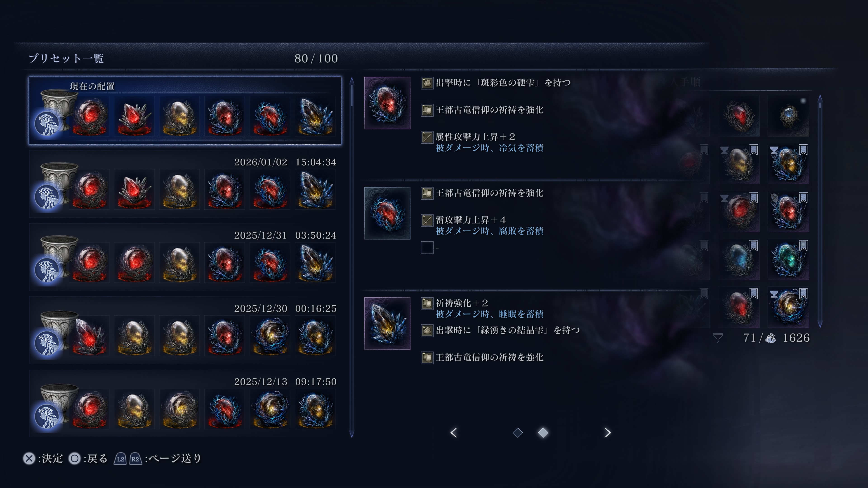
Task: Click the 属性攻撃力上昇+2 relic detail thumbnail
Action: 387,103
